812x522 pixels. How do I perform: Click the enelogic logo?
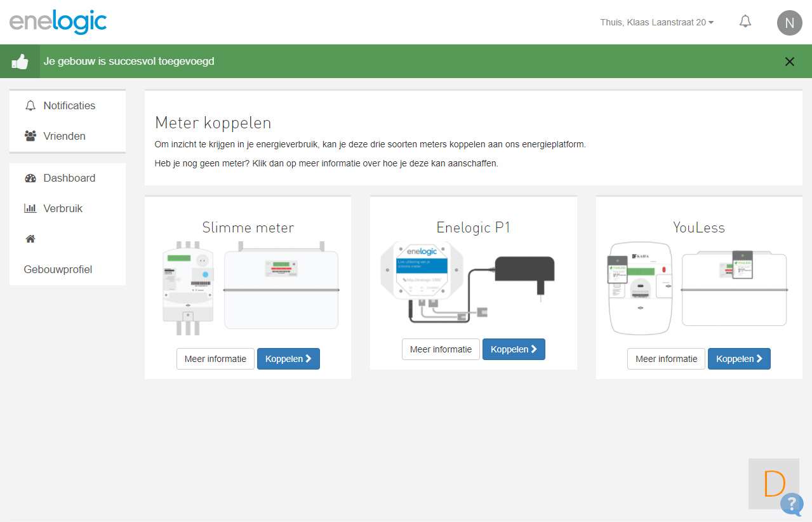click(x=58, y=22)
